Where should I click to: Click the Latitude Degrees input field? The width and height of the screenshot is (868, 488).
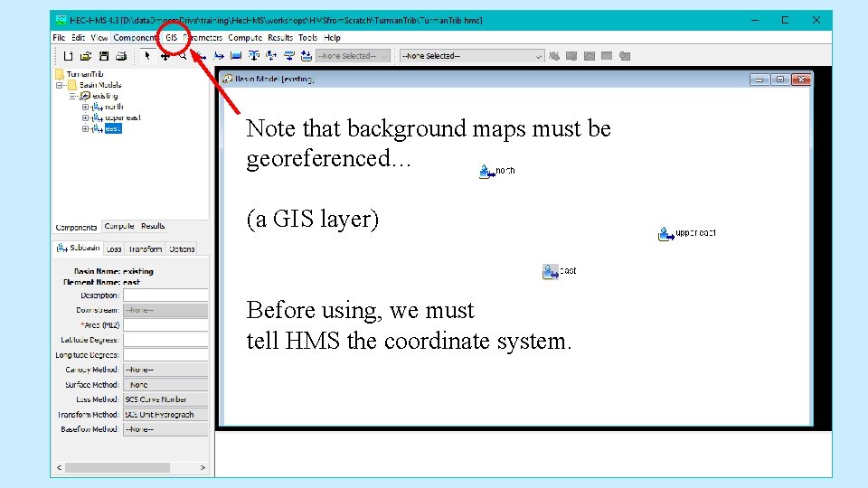[165, 341]
